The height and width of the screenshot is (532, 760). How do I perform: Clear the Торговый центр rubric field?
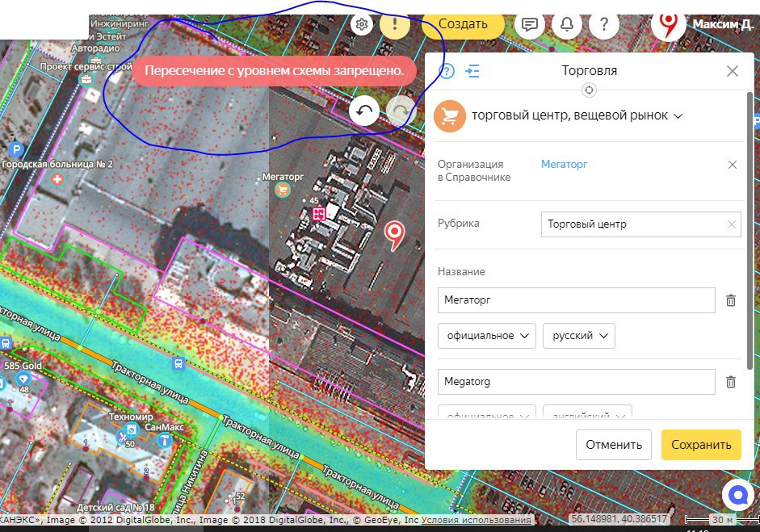click(x=732, y=224)
